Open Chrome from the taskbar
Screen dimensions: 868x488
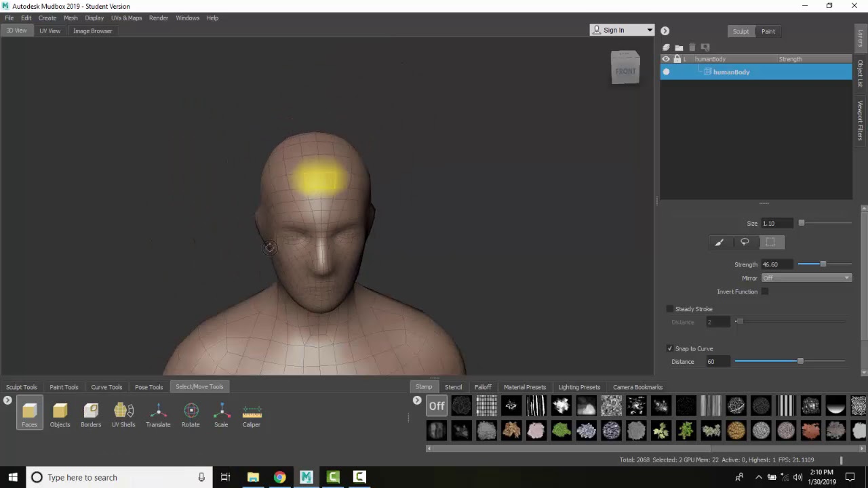pyautogui.click(x=279, y=477)
